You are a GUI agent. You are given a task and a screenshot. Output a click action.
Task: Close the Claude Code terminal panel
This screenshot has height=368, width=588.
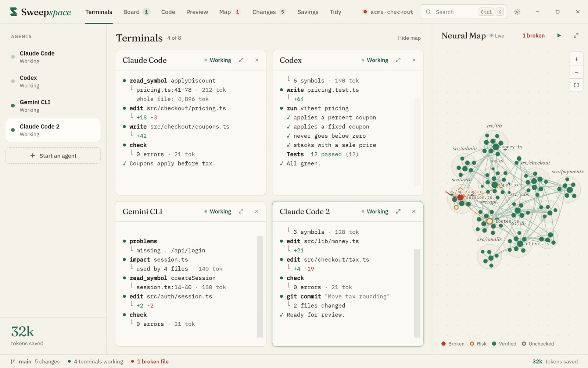tap(257, 60)
